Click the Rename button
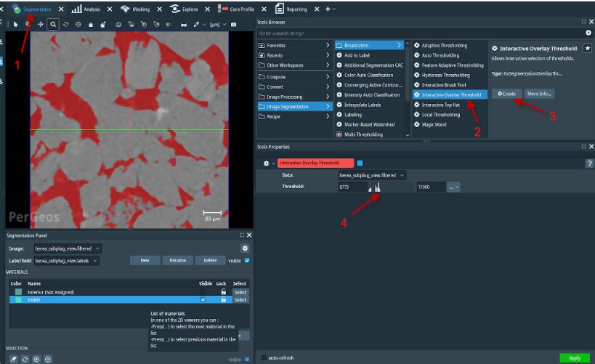Viewport: 595px width, 364px height. pyautogui.click(x=177, y=260)
